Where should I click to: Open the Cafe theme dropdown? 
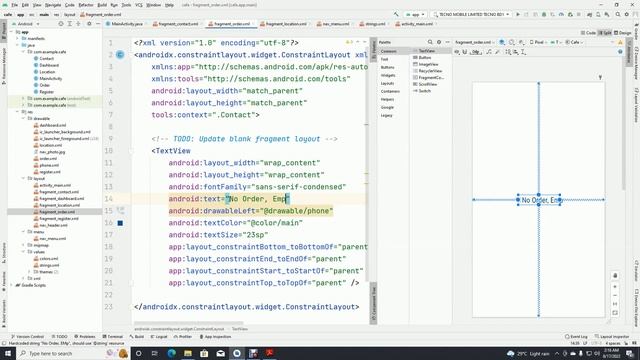[574, 42]
